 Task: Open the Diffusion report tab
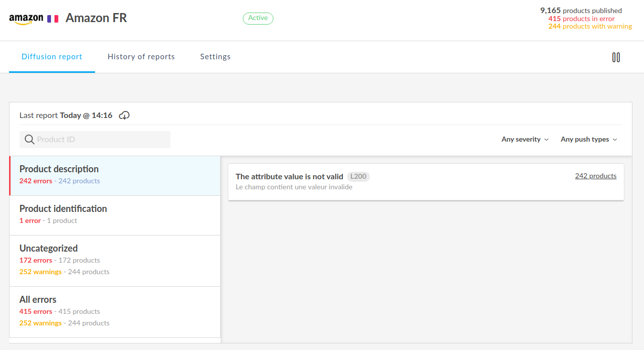52,57
